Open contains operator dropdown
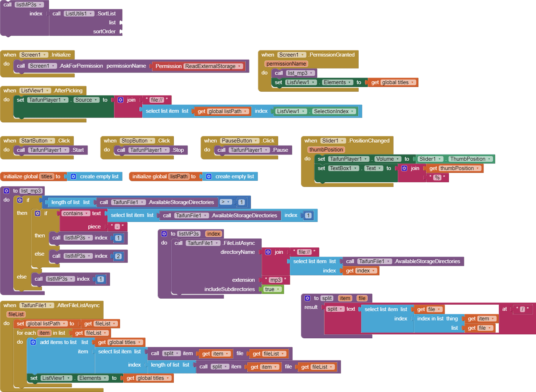The height and width of the screenshot is (392, 536). (76, 213)
